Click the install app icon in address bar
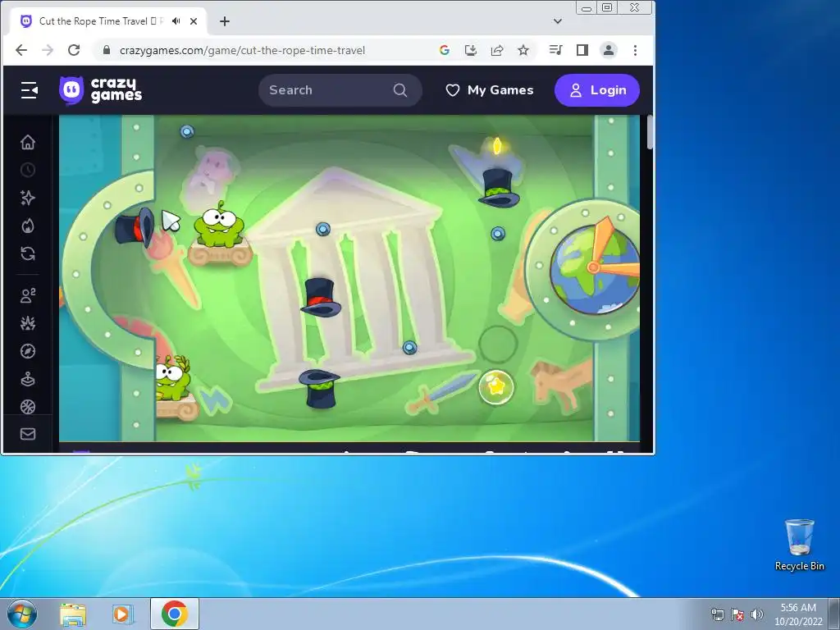Image resolution: width=840 pixels, height=630 pixels. click(x=470, y=50)
